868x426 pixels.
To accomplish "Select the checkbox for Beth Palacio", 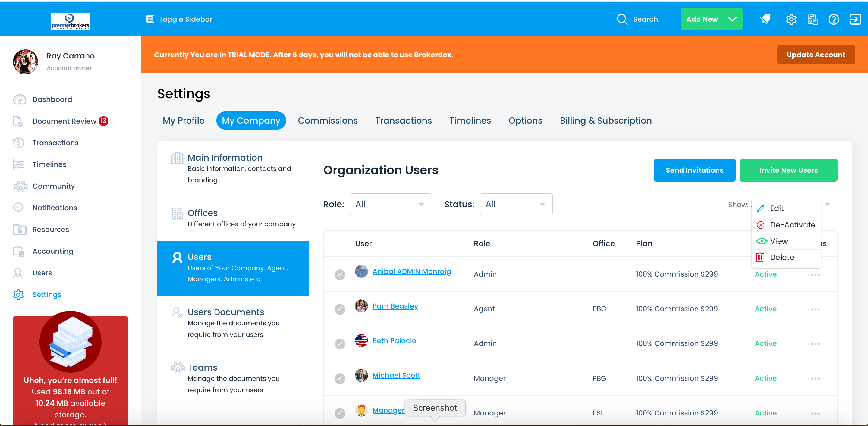I will click(x=340, y=344).
